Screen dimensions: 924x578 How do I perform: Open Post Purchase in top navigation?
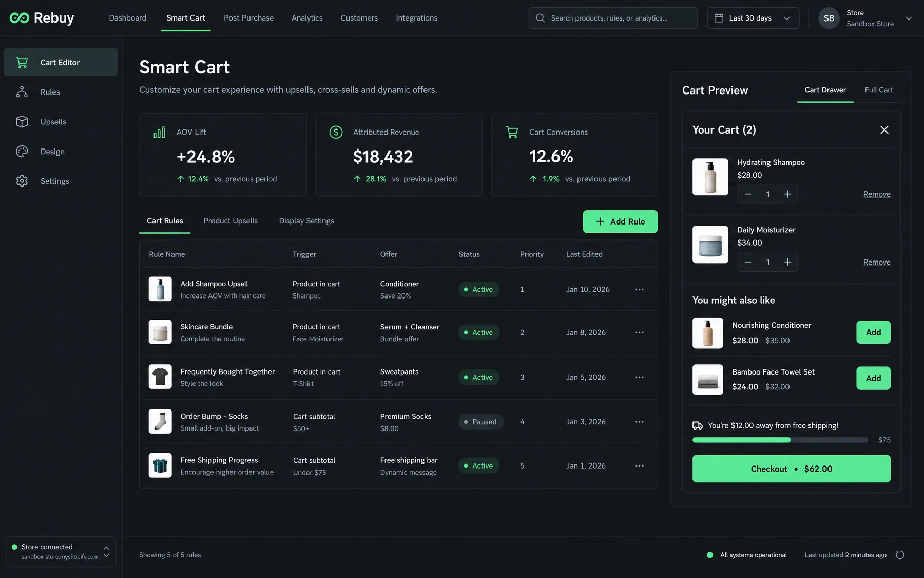(248, 18)
